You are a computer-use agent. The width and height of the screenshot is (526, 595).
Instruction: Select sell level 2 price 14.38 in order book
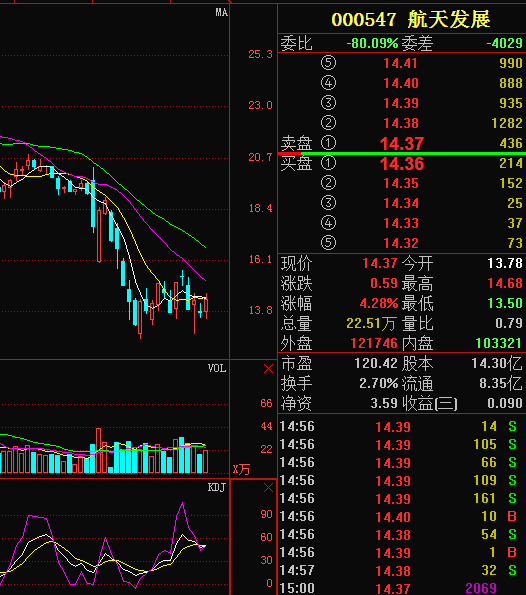pyautogui.click(x=400, y=123)
